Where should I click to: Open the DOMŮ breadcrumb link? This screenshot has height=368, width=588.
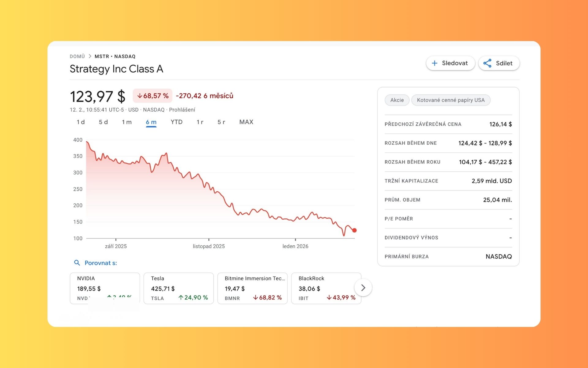(x=77, y=56)
